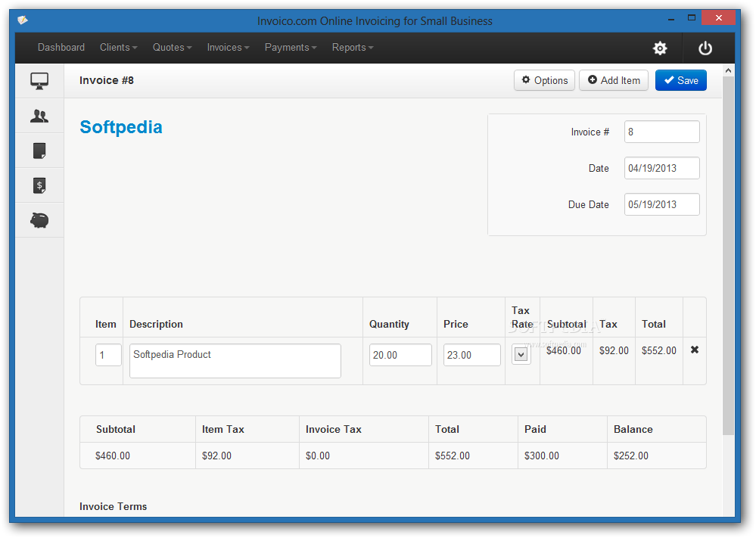The image size is (756, 538).
Task: Expand the Clients menu
Action: point(119,47)
